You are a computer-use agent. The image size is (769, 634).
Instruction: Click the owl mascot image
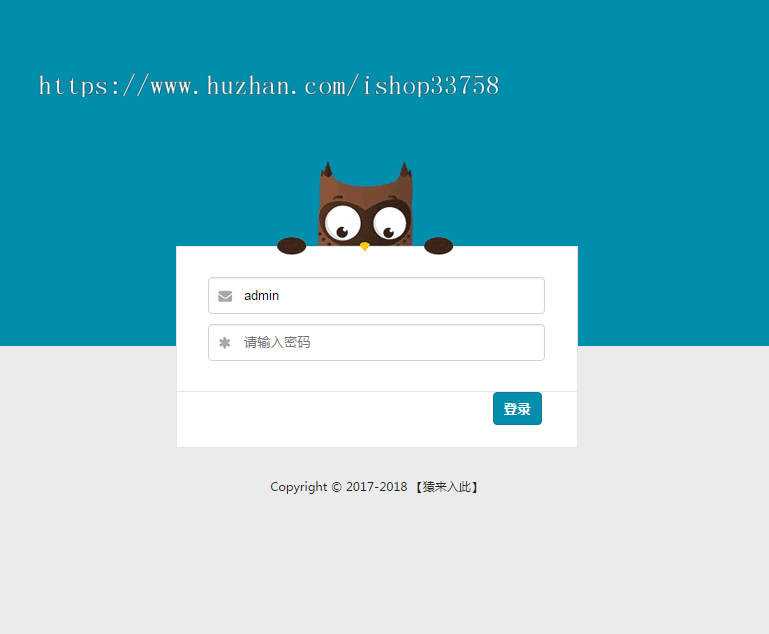tap(365, 208)
